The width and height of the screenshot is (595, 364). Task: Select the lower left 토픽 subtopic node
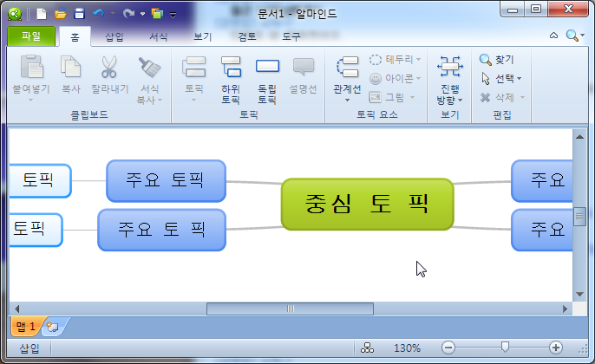(36, 230)
